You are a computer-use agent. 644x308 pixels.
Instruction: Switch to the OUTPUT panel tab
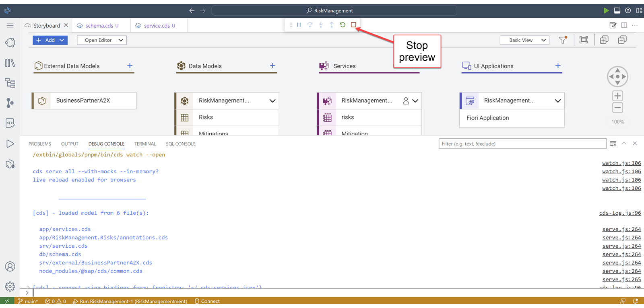coord(70,144)
